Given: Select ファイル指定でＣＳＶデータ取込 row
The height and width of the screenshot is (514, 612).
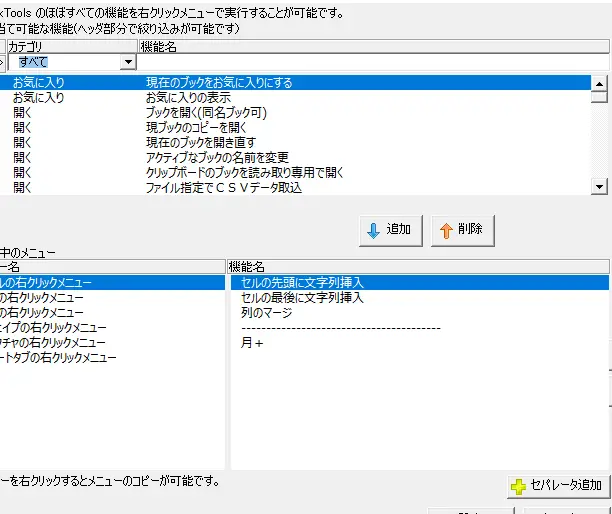Looking at the screenshot, I should click(x=223, y=188).
